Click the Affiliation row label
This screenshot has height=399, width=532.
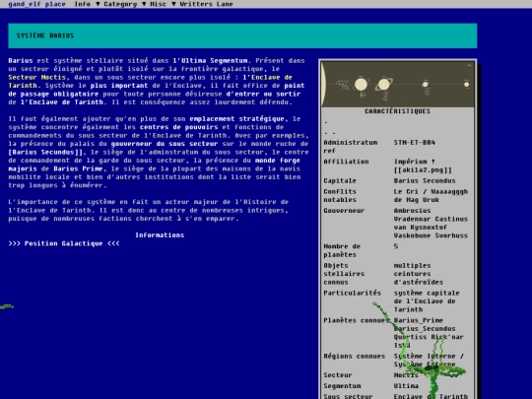tap(346, 162)
